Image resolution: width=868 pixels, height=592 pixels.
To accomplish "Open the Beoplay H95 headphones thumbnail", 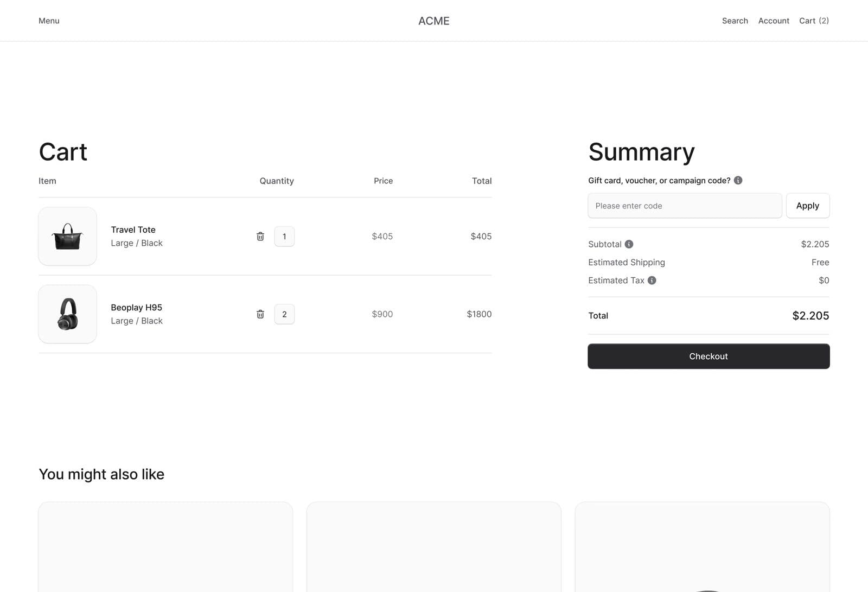I will coord(68,314).
